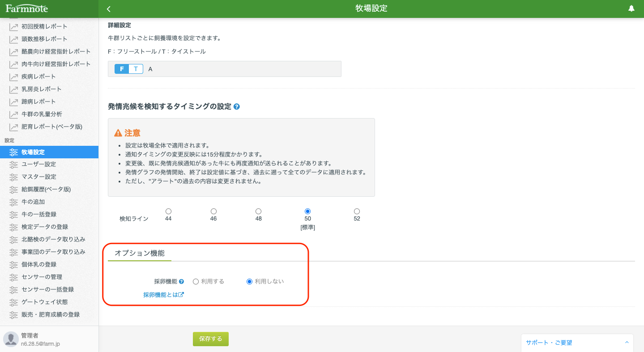Open notifications bell icon
644x352 pixels.
(x=631, y=8)
